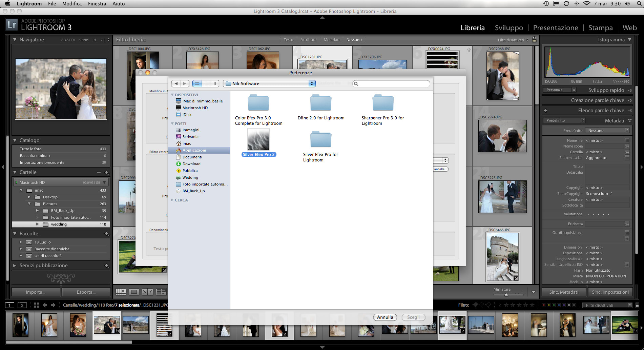The height and width of the screenshot is (350, 644).
Task: Add keyword with Elenco parole chiave plus
Action: [546, 111]
